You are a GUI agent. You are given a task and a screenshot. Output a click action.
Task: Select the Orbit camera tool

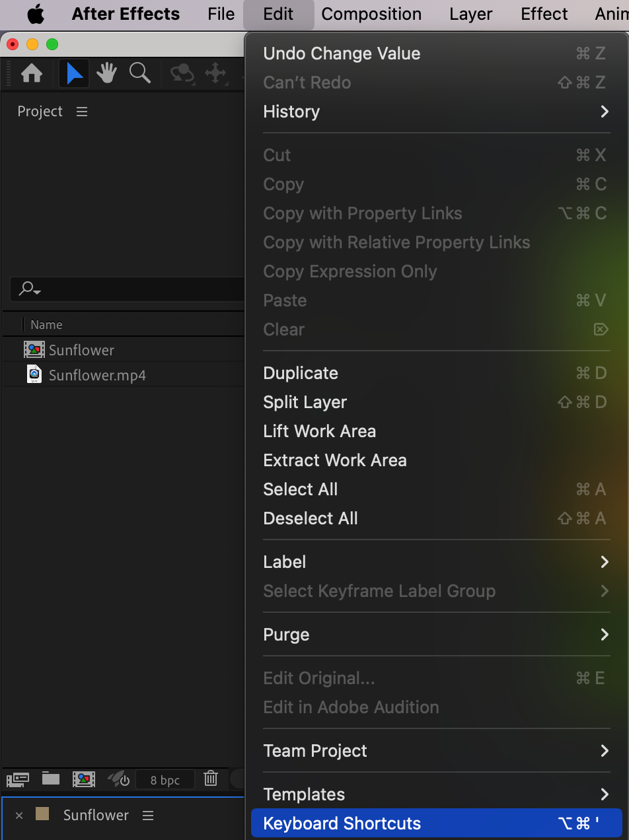182,73
